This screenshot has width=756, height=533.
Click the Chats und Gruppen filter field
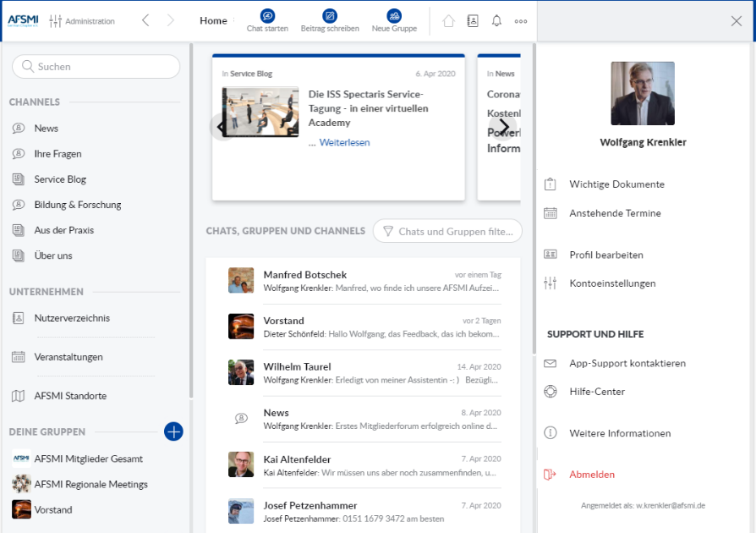[447, 232]
